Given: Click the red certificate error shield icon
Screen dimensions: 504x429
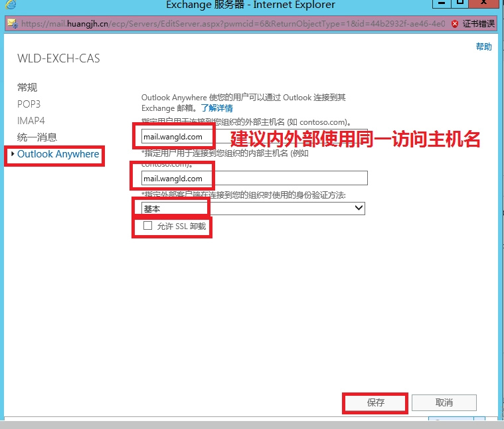Looking at the screenshot, I should pos(455,23).
